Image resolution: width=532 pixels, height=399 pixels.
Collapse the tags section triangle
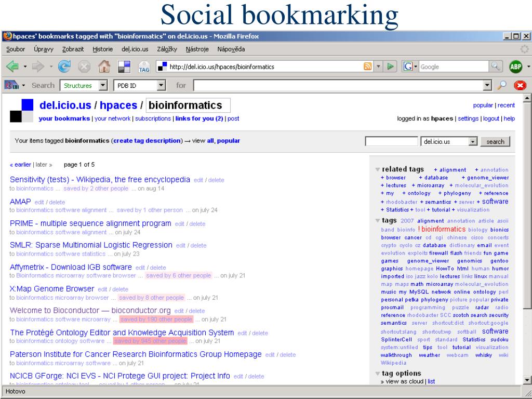377,220
